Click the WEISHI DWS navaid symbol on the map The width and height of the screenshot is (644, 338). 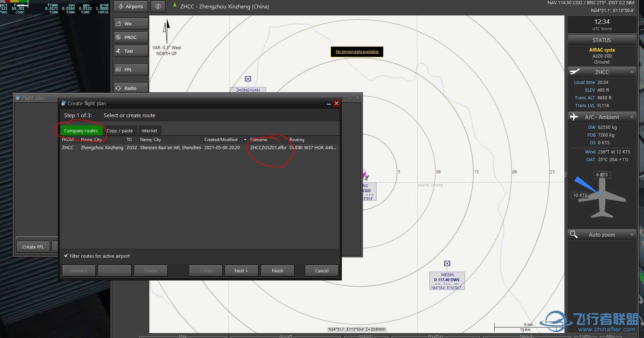pyautogui.click(x=447, y=263)
